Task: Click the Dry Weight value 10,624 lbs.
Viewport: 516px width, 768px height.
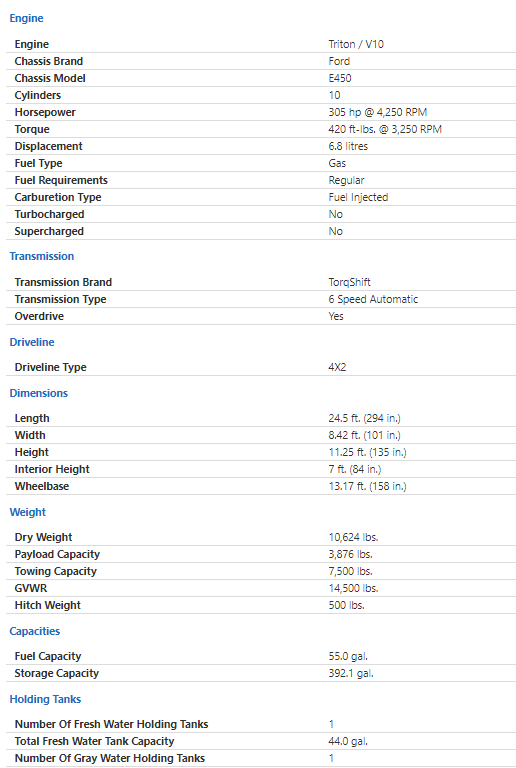Action: (x=353, y=537)
